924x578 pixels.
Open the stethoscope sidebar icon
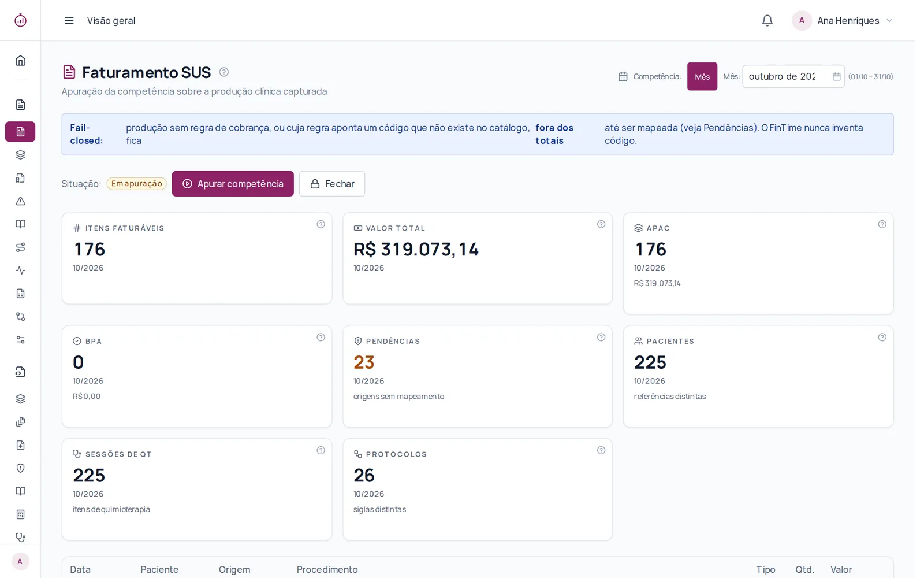pyautogui.click(x=20, y=538)
